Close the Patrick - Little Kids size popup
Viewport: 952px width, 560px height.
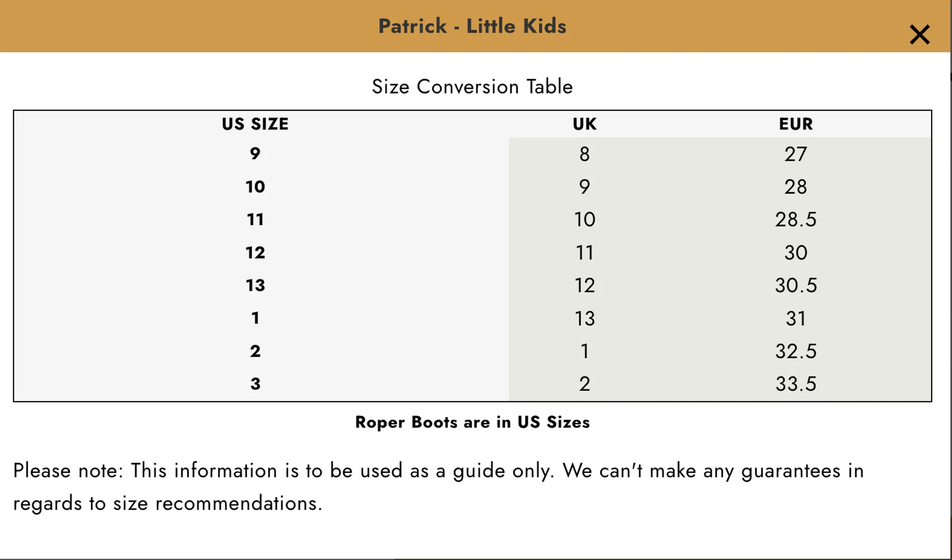coord(919,35)
